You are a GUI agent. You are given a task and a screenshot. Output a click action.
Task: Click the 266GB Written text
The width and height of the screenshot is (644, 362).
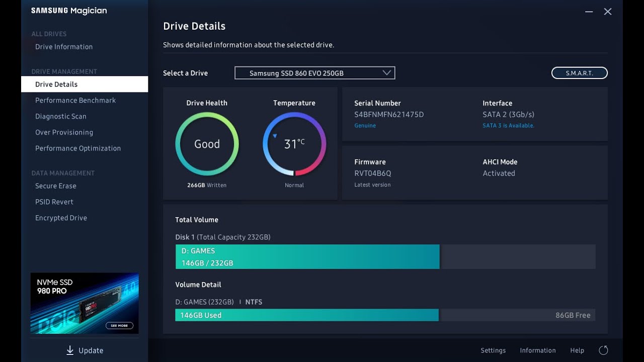pyautogui.click(x=207, y=186)
